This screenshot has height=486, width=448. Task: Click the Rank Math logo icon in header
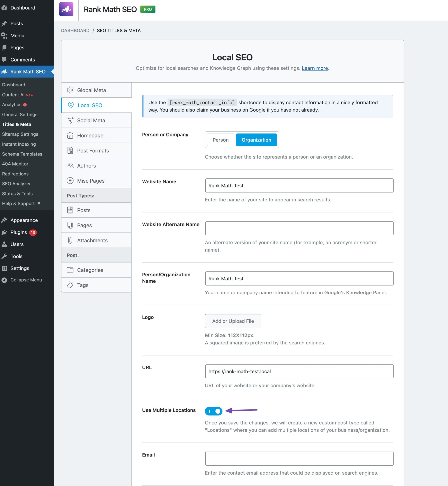(x=66, y=9)
